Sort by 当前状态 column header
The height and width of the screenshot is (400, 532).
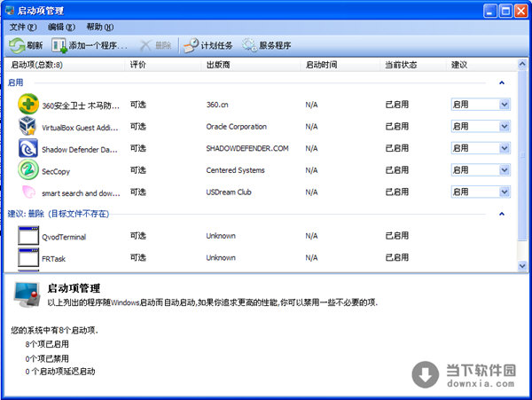point(413,65)
